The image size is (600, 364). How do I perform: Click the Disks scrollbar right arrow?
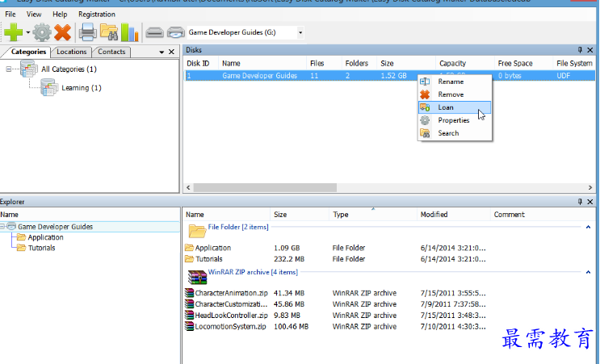(x=590, y=187)
